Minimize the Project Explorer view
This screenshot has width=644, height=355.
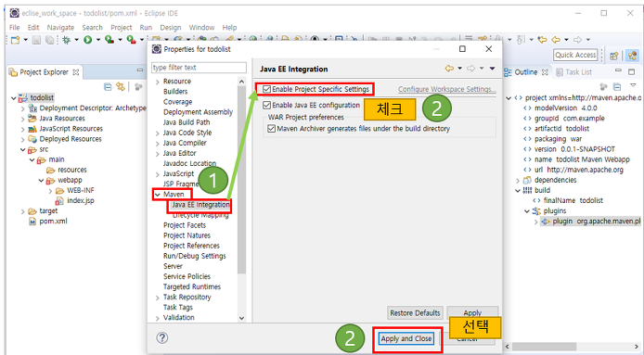[140, 70]
